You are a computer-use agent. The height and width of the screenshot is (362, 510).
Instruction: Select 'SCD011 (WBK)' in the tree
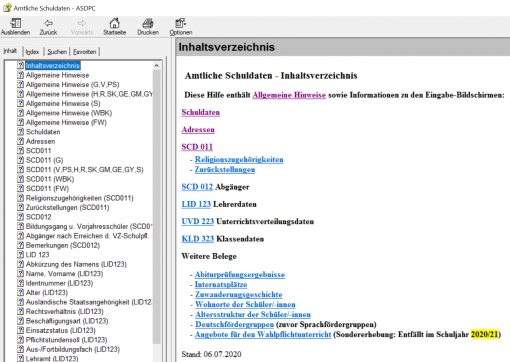50,179
